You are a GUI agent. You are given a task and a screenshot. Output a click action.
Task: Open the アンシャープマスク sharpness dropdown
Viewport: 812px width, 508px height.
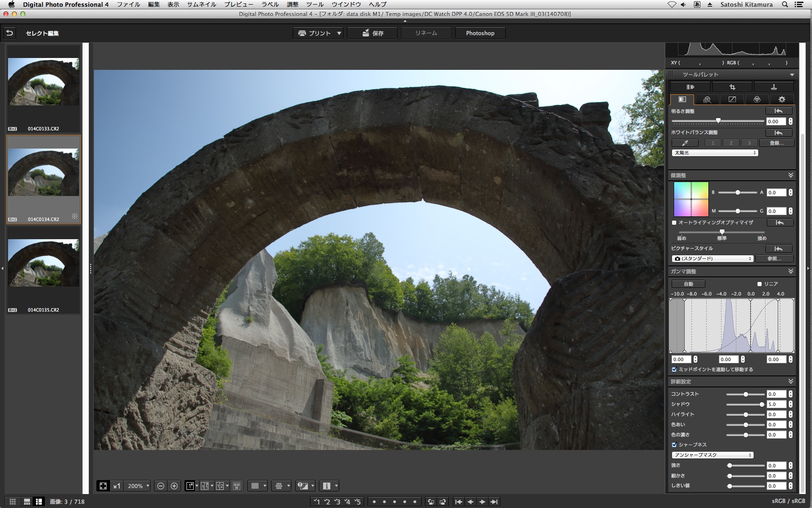click(x=713, y=455)
